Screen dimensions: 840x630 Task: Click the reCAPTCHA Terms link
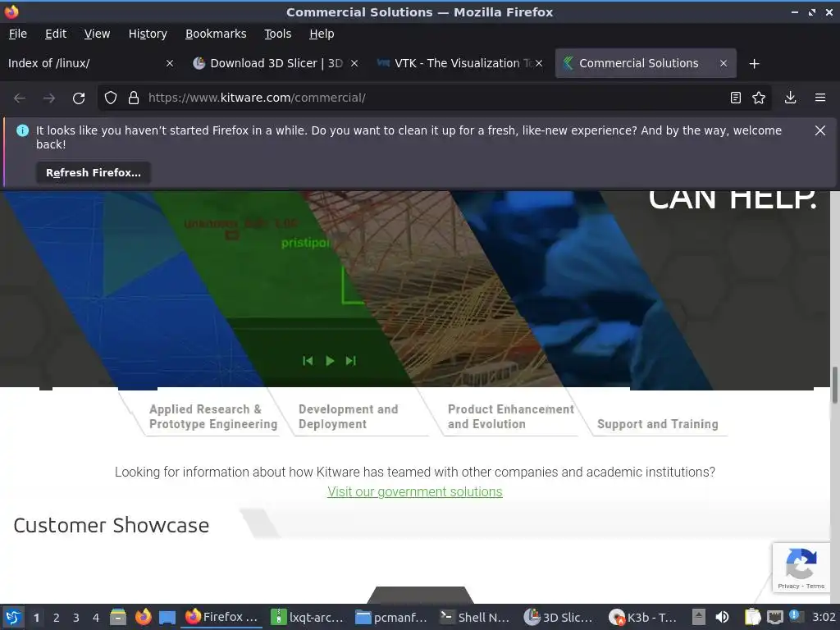coord(815,586)
